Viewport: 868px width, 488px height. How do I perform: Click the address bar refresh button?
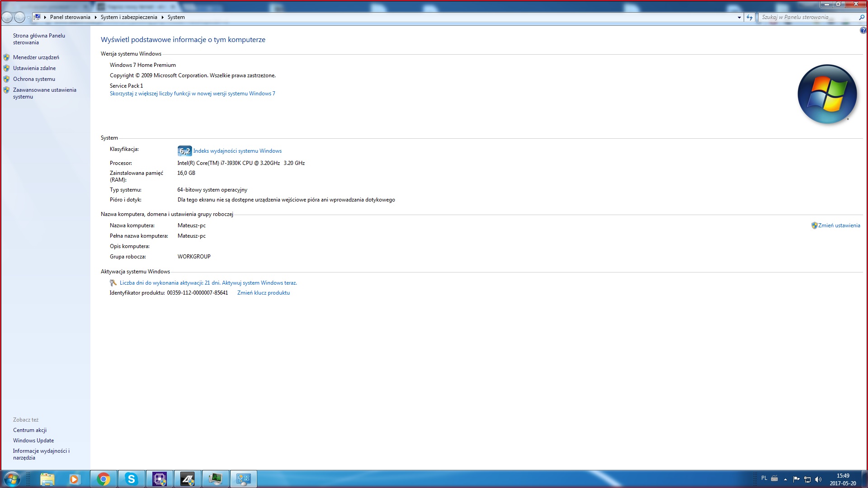(x=750, y=18)
